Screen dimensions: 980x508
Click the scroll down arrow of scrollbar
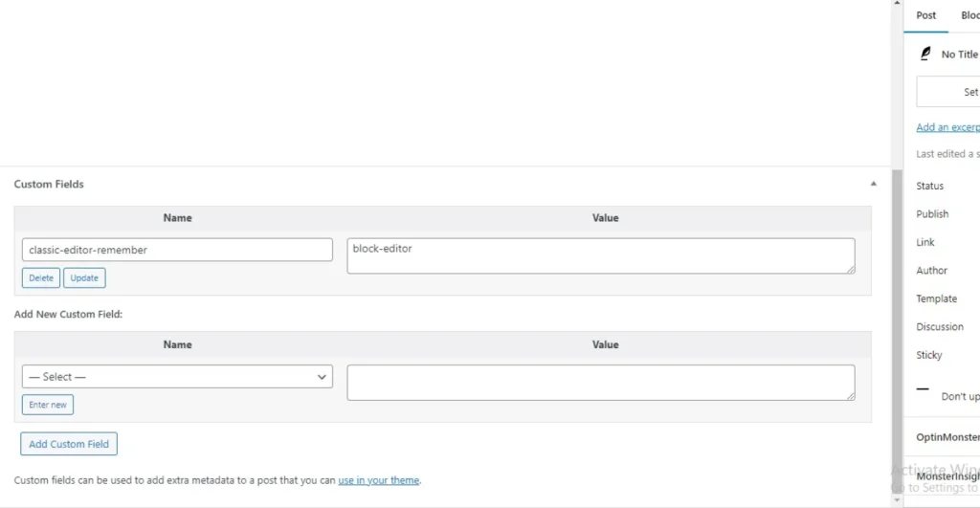[897, 500]
